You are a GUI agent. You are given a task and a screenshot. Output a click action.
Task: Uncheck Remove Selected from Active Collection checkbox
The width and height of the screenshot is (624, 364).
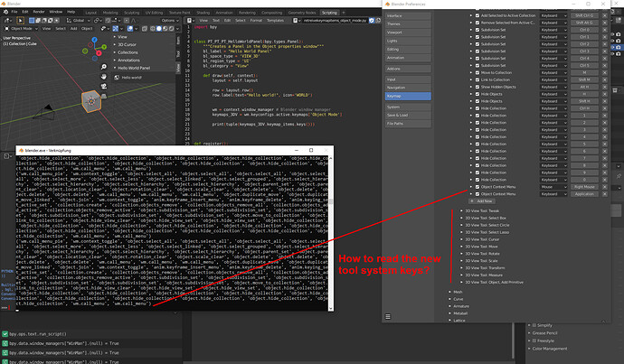coord(477,23)
